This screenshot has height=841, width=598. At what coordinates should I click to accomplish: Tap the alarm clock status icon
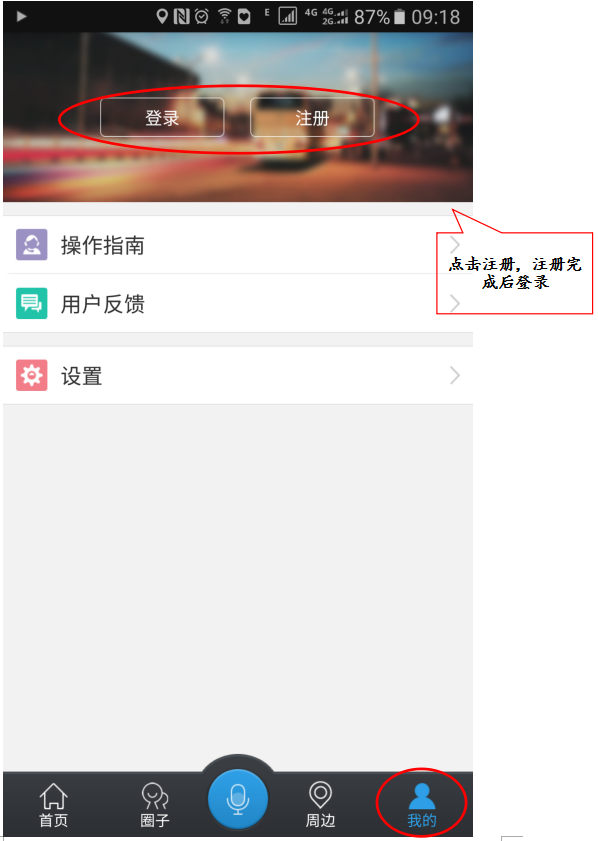[202, 17]
